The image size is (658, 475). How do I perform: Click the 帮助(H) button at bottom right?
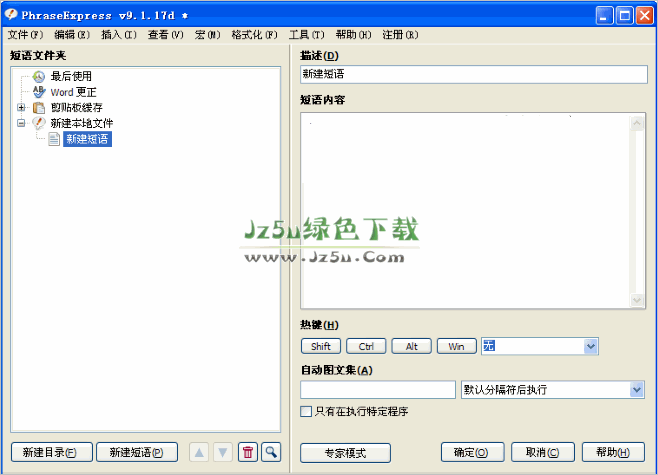coord(613,452)
